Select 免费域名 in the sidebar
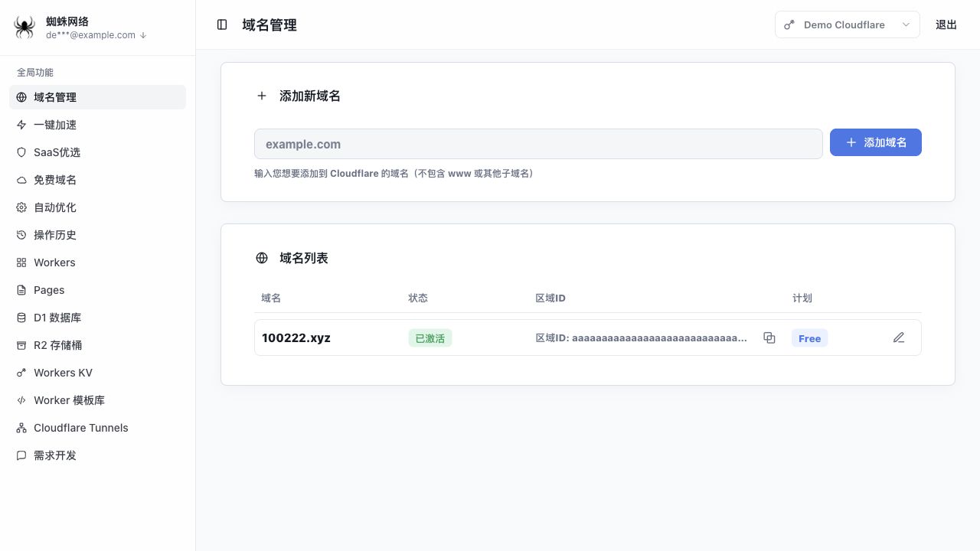This screenshot has height=551, width=980. [97, 180]
